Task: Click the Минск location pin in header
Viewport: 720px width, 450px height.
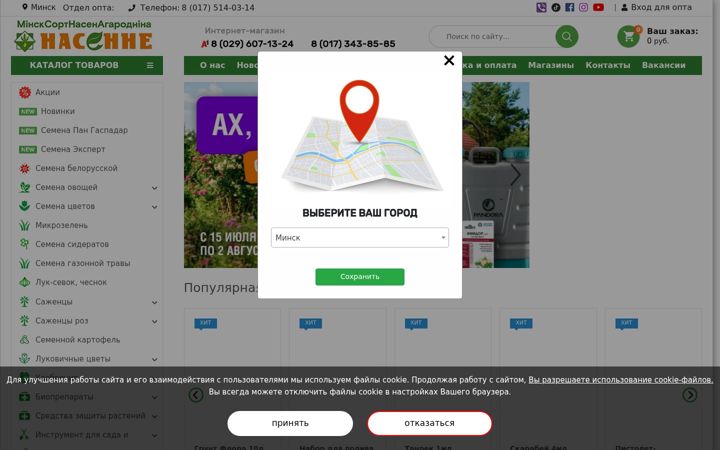Action: click(x=25, y=7)
